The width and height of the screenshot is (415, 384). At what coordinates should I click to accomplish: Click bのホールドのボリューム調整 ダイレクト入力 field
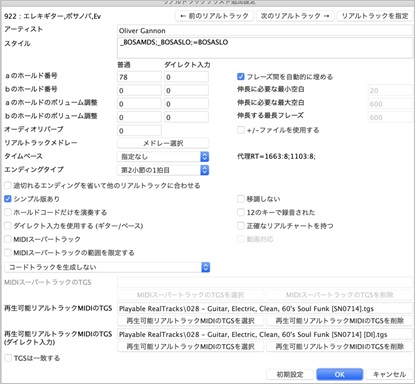[x=186, y=117]
